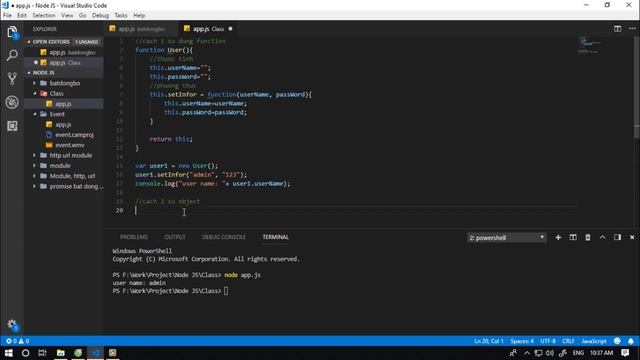Viewport: 640px width, 360px height.
Task: Select powershell terminal dropdown
Action: pyautogui.click(x=506, y=238)
